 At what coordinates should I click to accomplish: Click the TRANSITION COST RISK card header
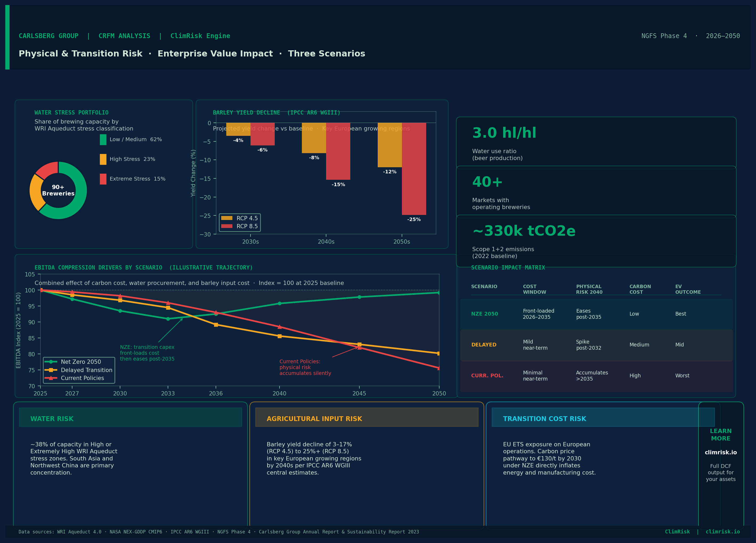(603, 417)
